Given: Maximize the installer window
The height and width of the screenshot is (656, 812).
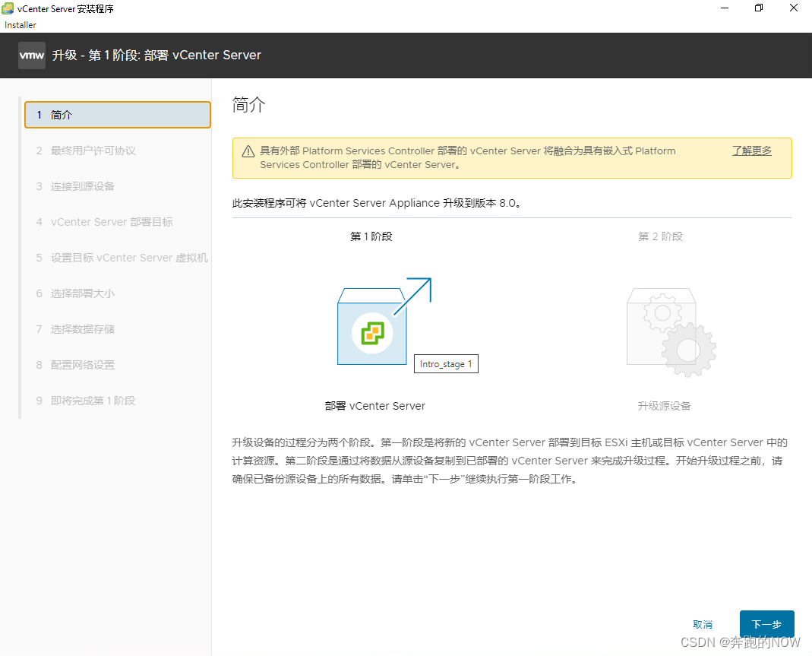Looking at the screenshot, I should click(x=759, y=8).
